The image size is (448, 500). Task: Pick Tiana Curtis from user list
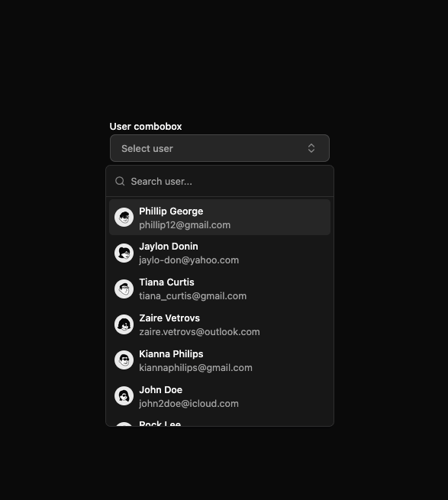pyautogui.click(x=219, y=289)
